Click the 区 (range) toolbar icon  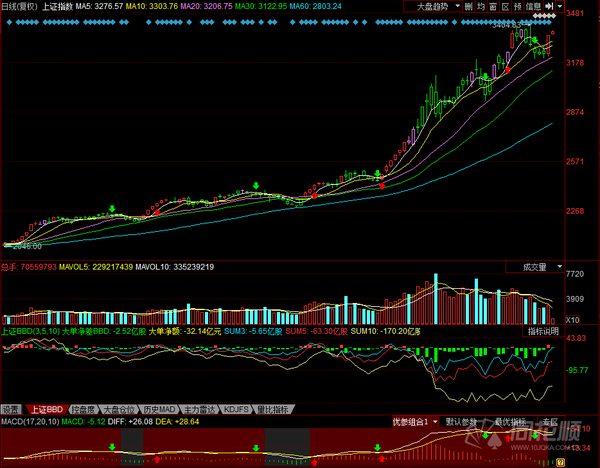pyautogui.click(x=506, y=6)
